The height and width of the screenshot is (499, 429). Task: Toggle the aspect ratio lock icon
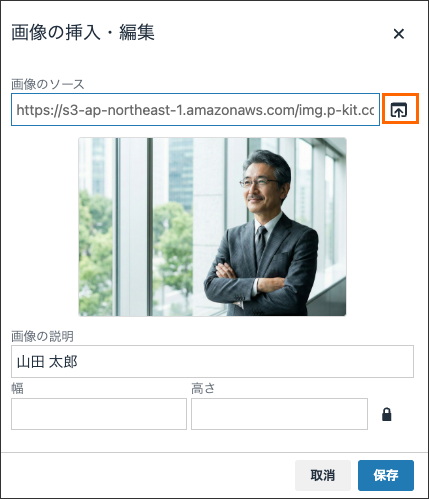pos(387,414)
